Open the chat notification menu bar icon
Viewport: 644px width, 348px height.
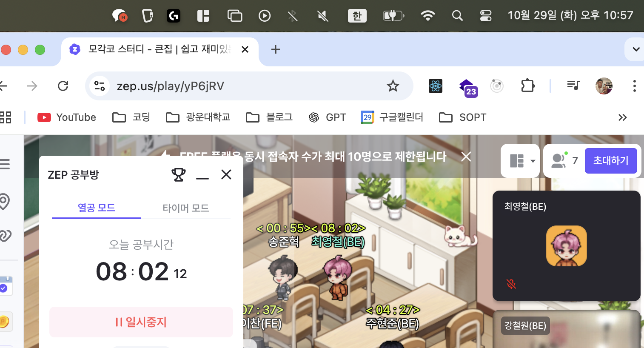pos(120,16)
